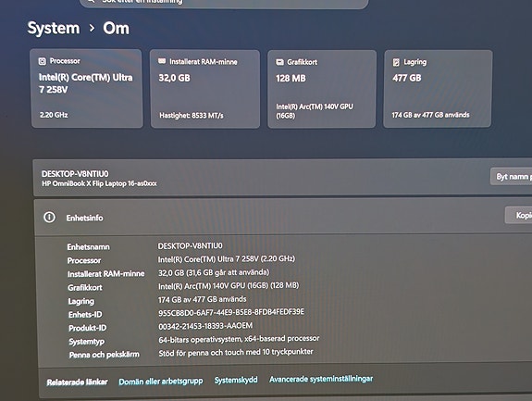532x401 pixels.
Task: Click the Grafikkort graphics card icon
Action: [x=279, y=62]
